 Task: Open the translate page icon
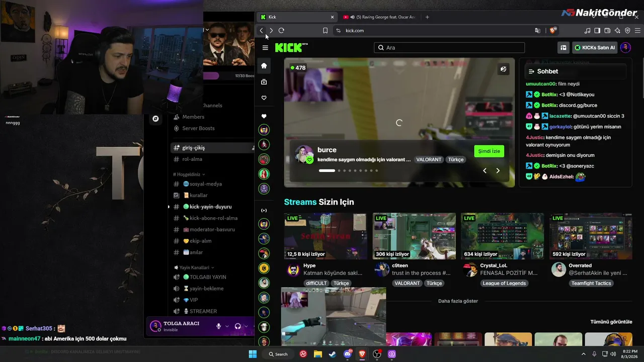click(x=537, y=31)
